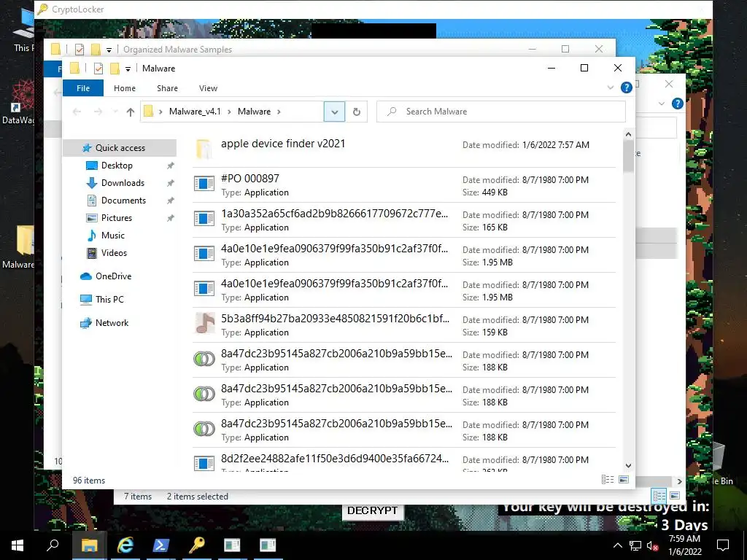This screenshot has height=560, width=747.
Task: Click the Date modified 1/6/2022 7:57 AM text
Action: (525, 145)
